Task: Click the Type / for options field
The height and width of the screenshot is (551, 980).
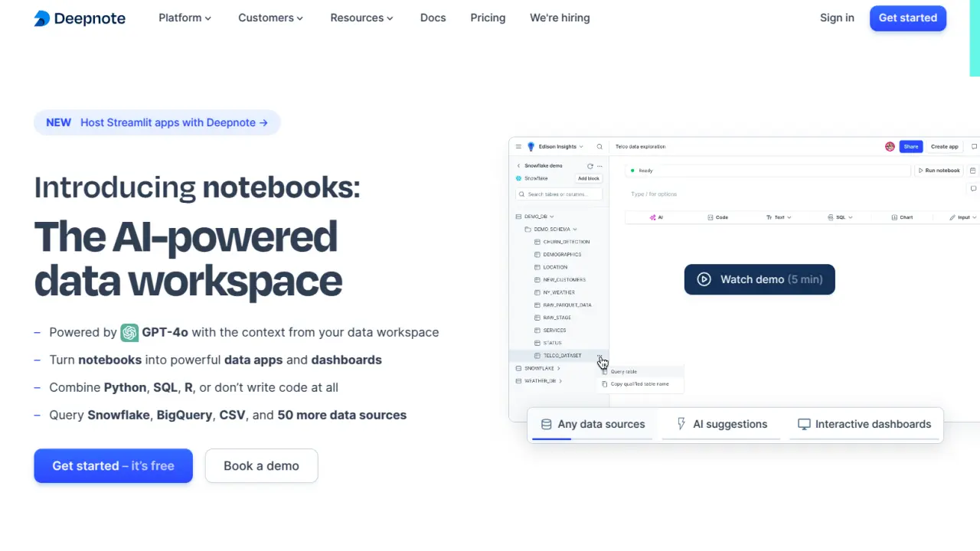Action: (654, 194)
